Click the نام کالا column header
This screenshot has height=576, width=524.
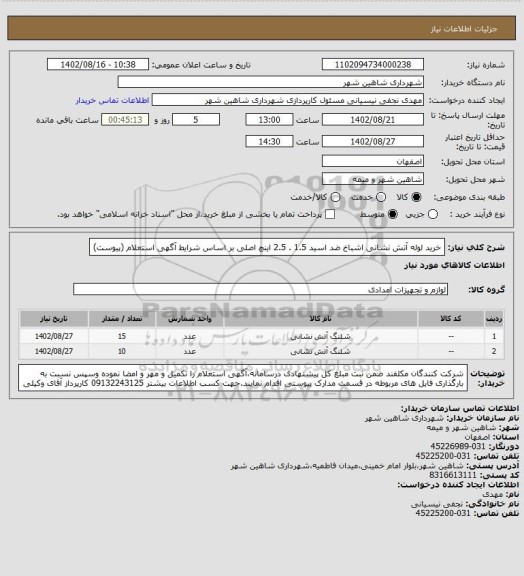320,318
